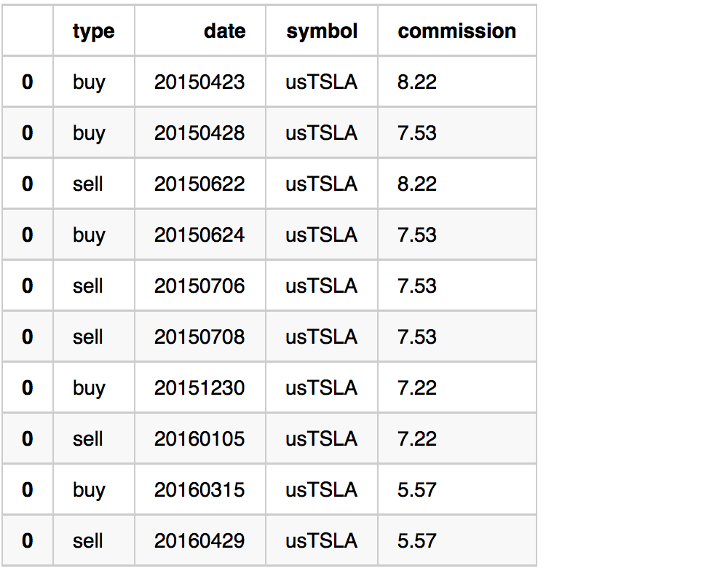
Task: Click usTSLA symbol in the 20150624 row
Action: pyautogui.click(x=321, y=235)
